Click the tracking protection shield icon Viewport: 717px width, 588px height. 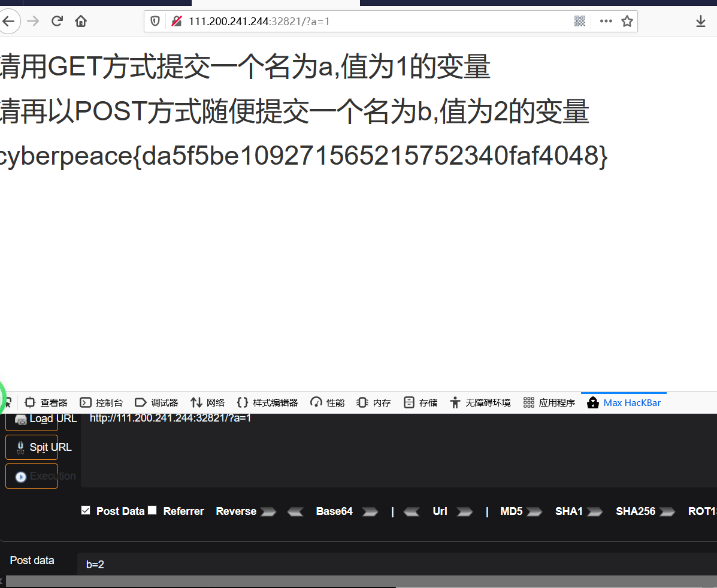[x=155, y=21]
